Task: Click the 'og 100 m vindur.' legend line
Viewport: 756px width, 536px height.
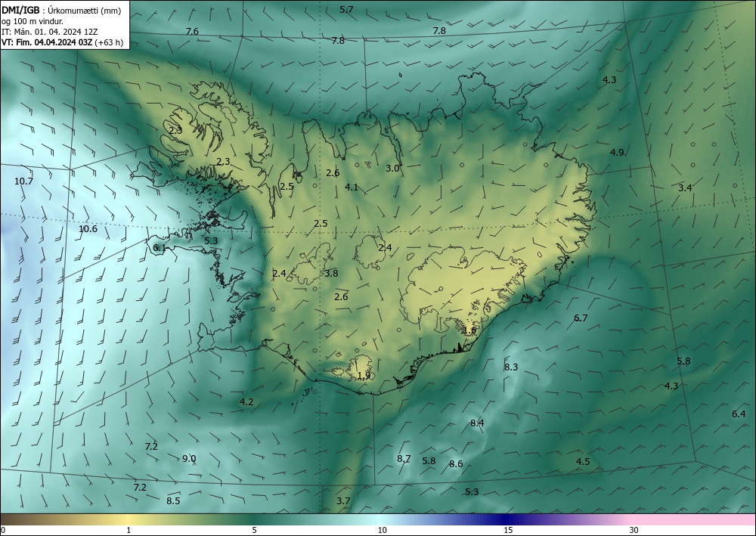Action: point(33,20)
